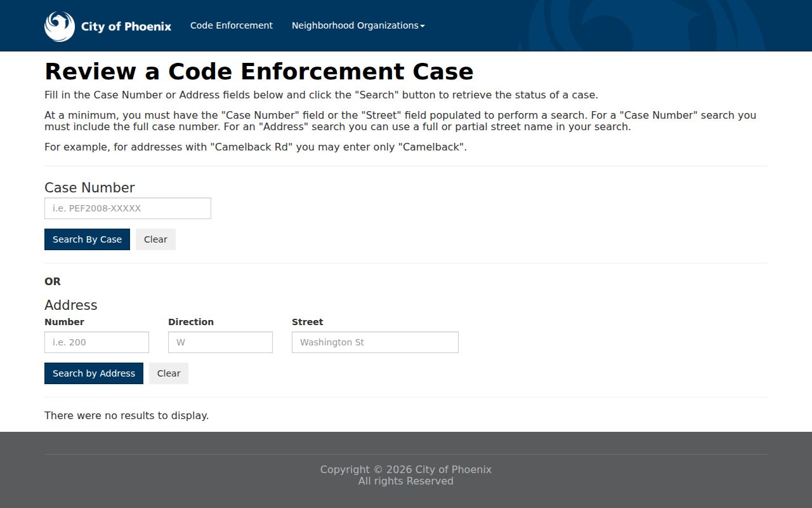
Task: Click the "Case Number" section label
Action: coord(89,187)
